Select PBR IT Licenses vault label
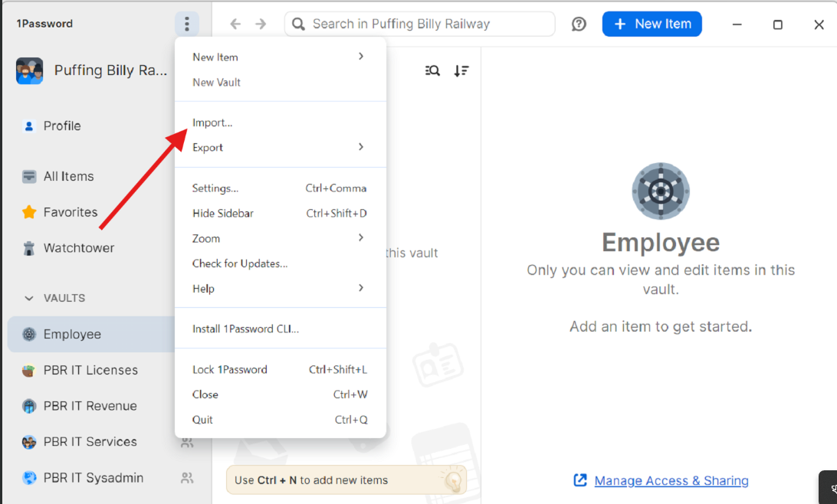The height and width of the screenshot is (504, 837). coord(90,370)
